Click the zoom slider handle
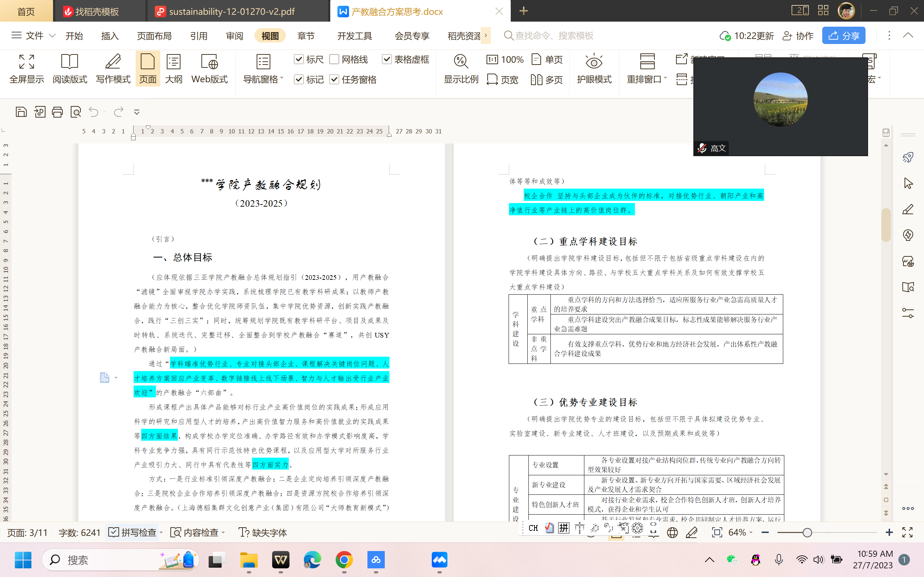Screen dimensions: 924x577 pos(807,532)
